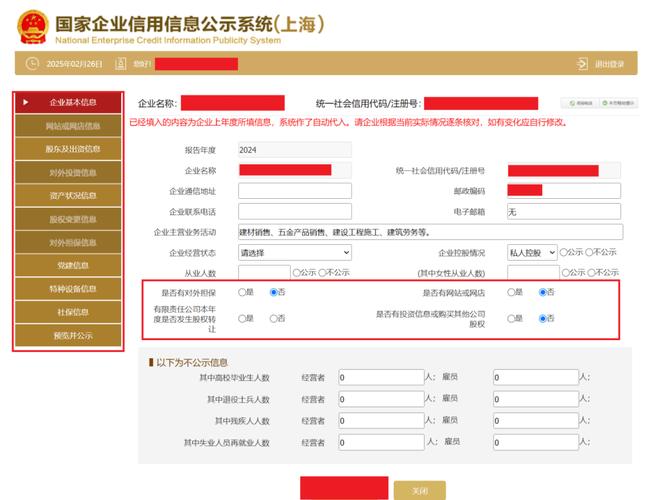Switch to 股权变更信息 in the sidebar
This screenshot has width=655, height=500.
tap(68, 219)
